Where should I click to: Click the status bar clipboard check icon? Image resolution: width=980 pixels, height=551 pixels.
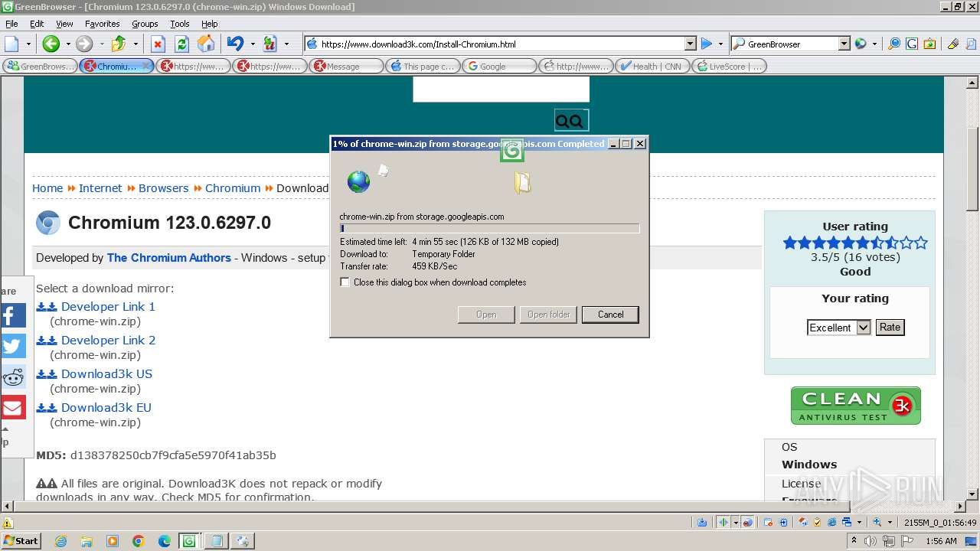818,522
